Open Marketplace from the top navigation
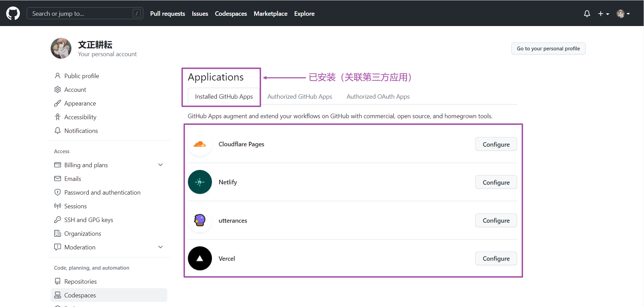Screen dimensions: 644x307 click(x=270, y=14)
